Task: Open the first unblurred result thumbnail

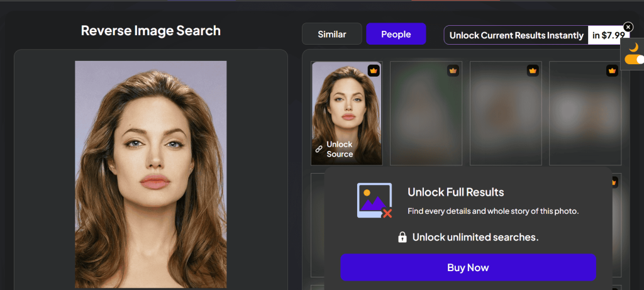Action: [x=347, y=113]
